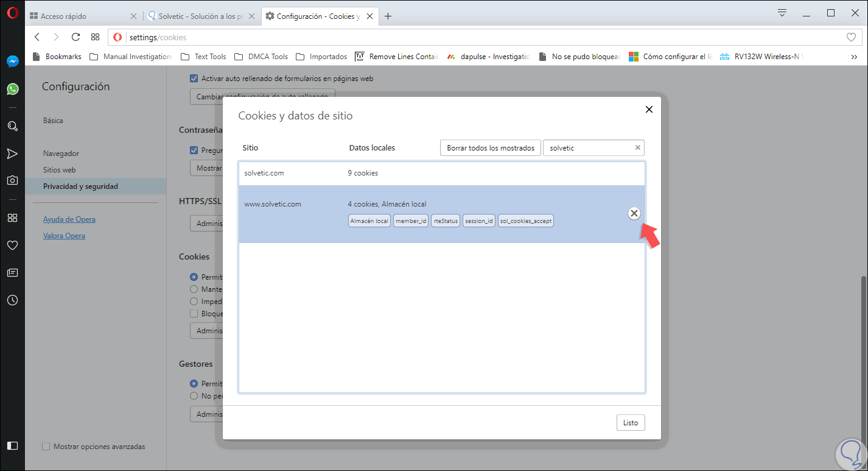Select the first Cookies radio option

coord(194,277)
